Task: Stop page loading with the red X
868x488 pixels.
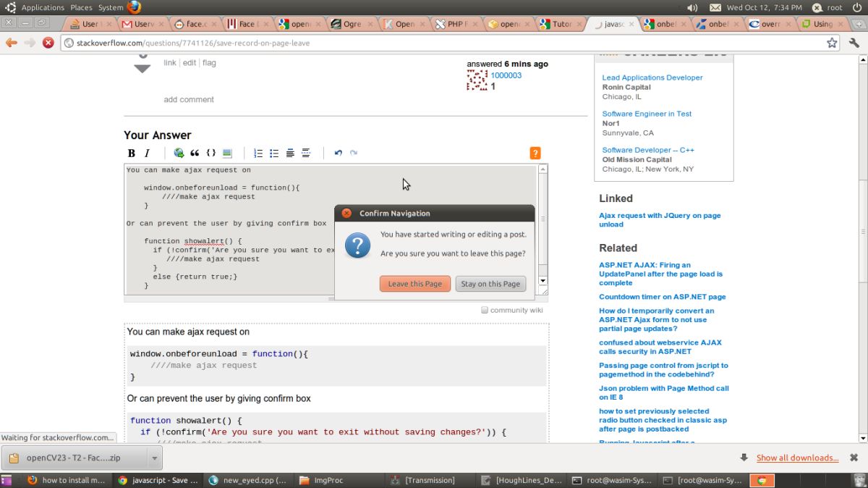Action: [48, 43]
